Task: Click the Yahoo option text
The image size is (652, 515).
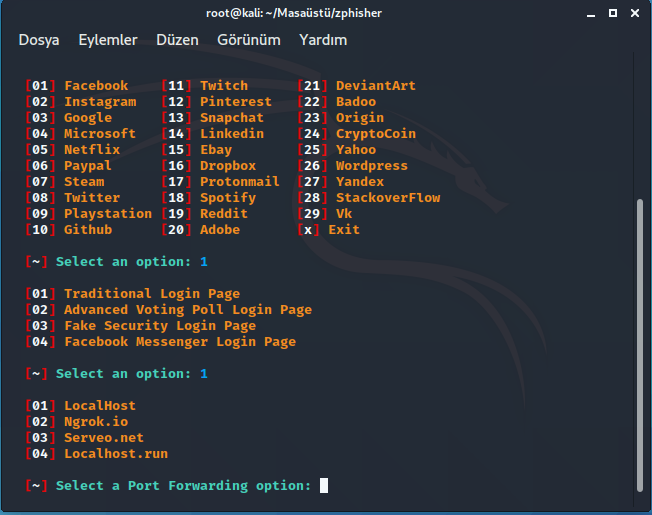Action: 356,150
